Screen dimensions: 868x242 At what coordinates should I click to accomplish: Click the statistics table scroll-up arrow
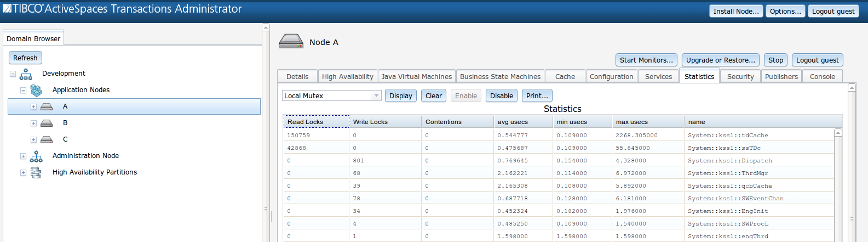[x=838, y=133]
